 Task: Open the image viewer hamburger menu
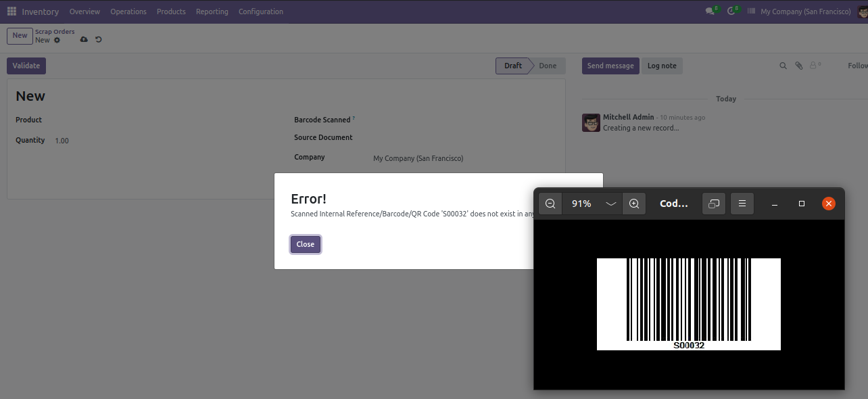(x=742, y=204)
